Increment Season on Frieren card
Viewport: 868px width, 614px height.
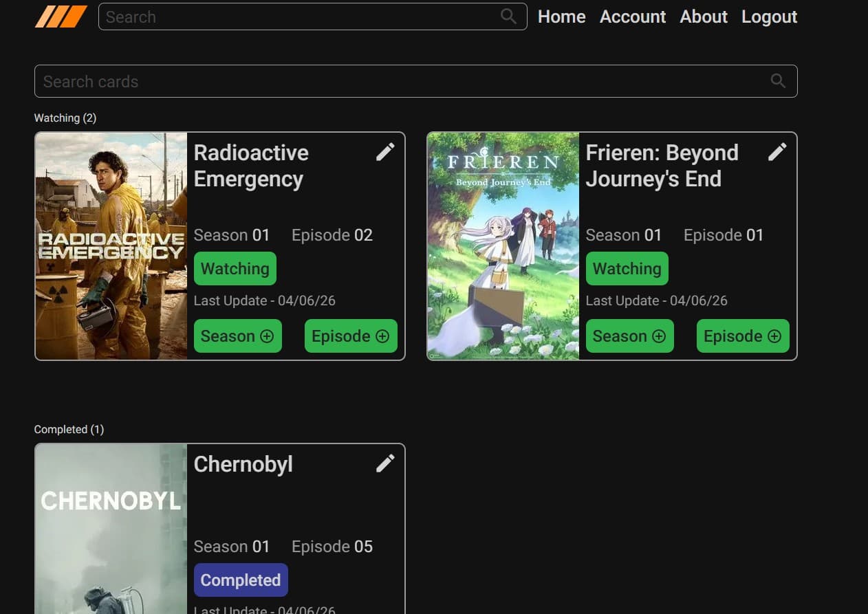click(x=630, y=336)
